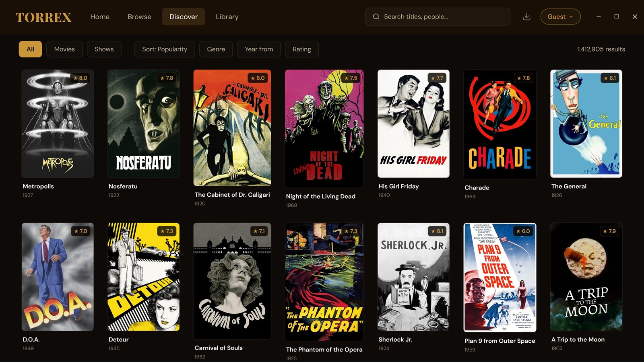
Task: Click the TORREX logo
Action: [x=43, y=17]
